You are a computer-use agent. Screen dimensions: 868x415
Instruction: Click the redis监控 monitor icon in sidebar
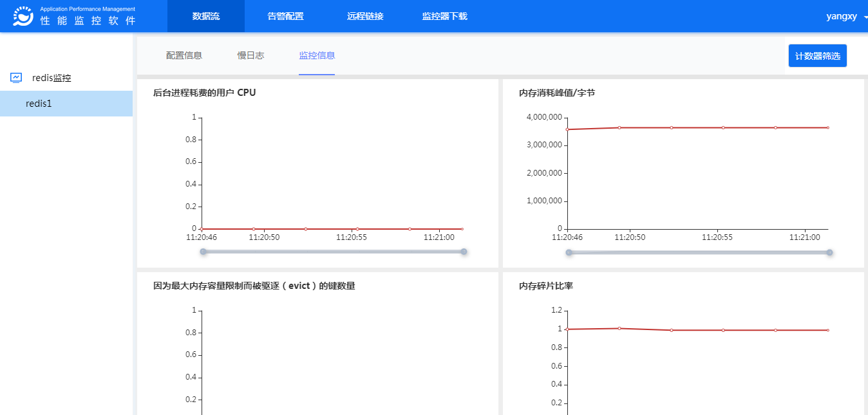(17, 78)
